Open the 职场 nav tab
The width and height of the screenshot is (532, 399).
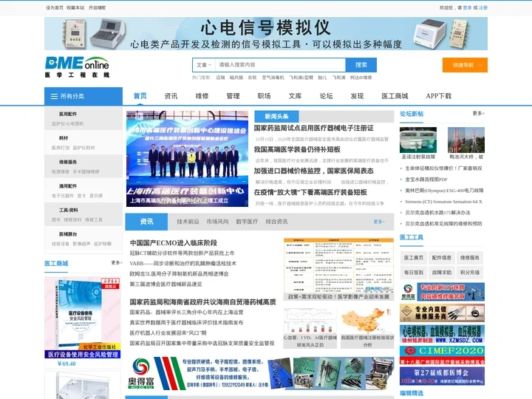coord(264,96)
